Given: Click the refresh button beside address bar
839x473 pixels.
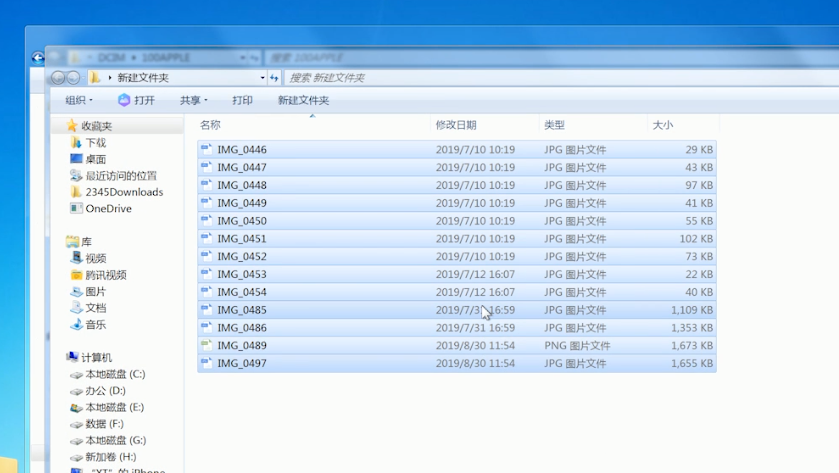Looking at the screenshot, I should point(274,78).
